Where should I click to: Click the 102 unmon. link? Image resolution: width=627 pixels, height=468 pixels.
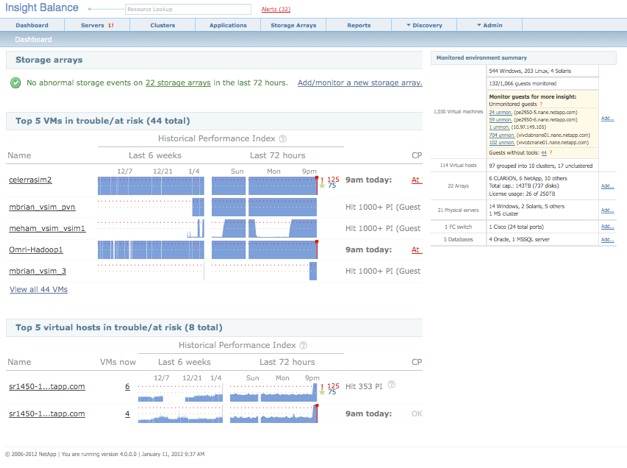point(502,142)
